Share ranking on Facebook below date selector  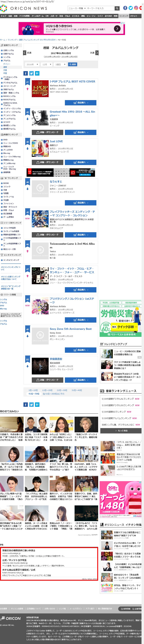coord(26,73)
